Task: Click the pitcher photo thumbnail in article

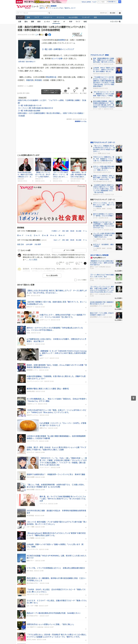Action: [x=29, y=49]
